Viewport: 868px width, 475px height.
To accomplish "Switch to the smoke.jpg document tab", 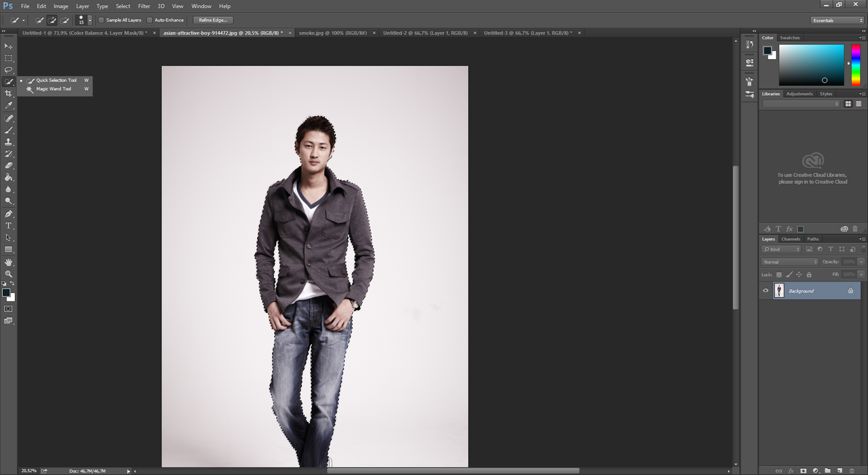I will click(332, 33).
